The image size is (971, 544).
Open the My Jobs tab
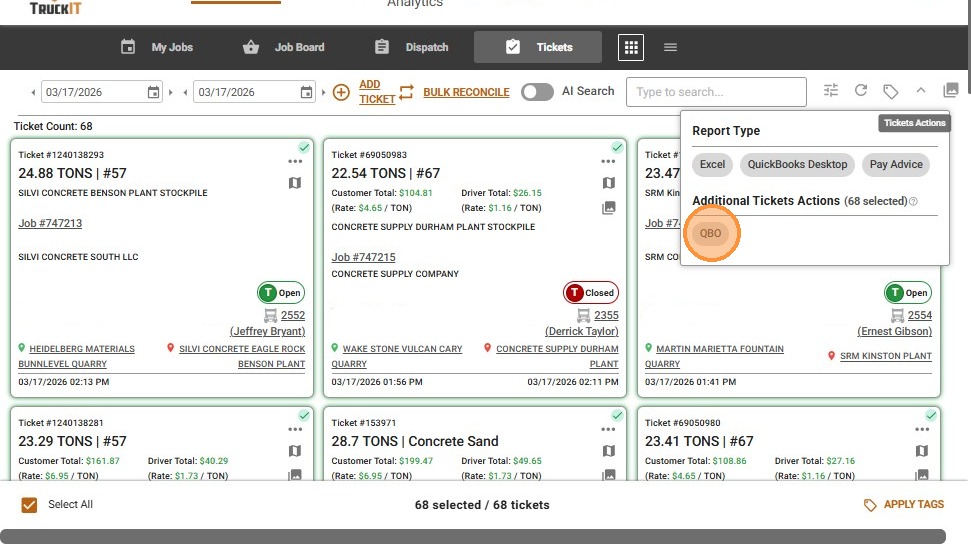pyautogui.click(x=157, y=47)
